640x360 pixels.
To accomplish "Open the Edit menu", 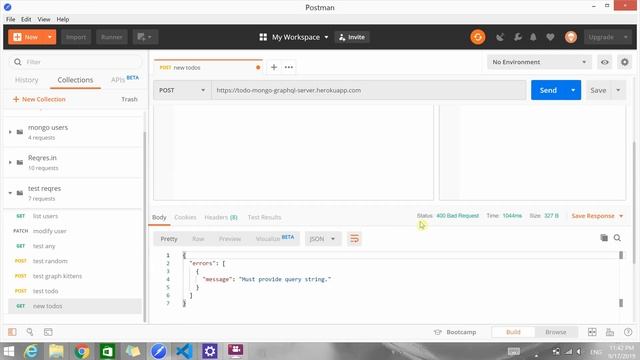I will (x=26, y=19).
